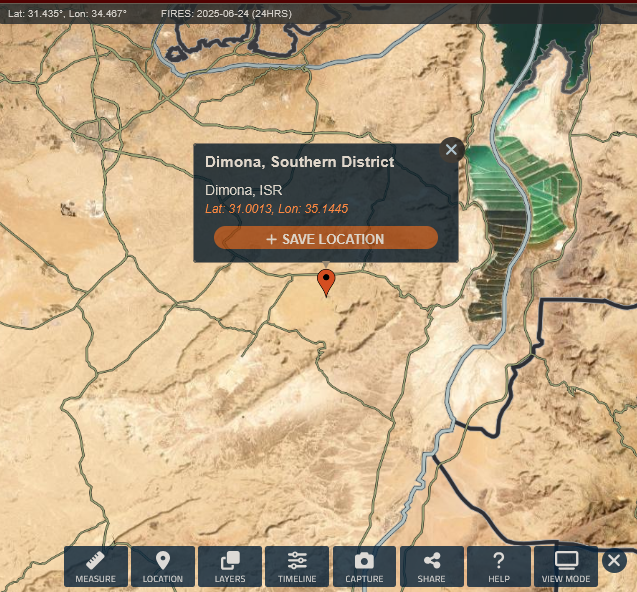637x592 pixels.
Task: Click the Lat 31.435°, Lon 34.467° readout
Action: (67, 14)
